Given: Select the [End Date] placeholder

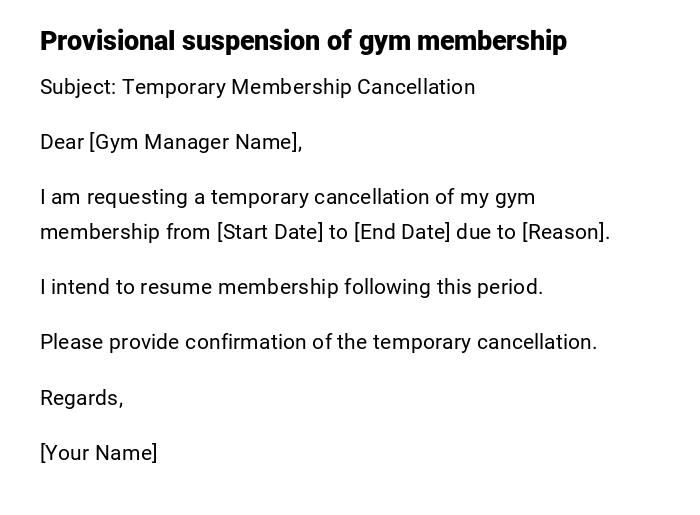Looking at the screenshot, I should (x=402, y=232).
